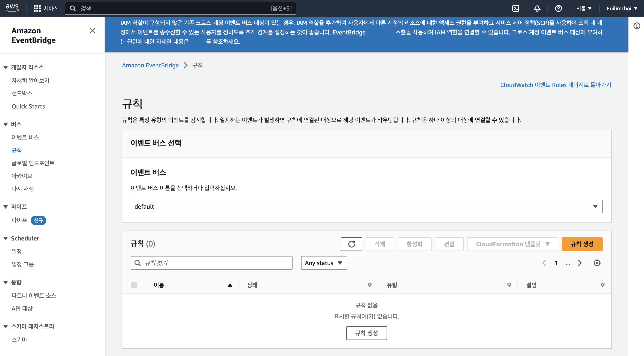Open the help question mark icon
The height and width of the screenshot is (356, 644).
tap(558, 9)
